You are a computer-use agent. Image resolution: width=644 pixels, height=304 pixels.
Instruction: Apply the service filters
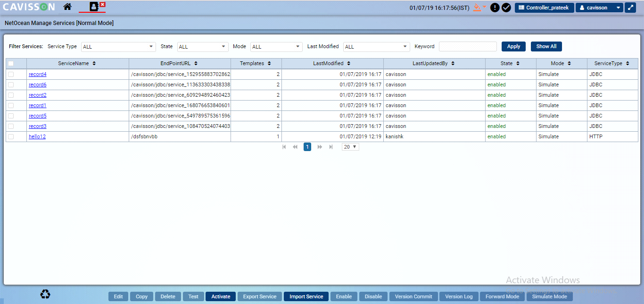tap(513, 47)
